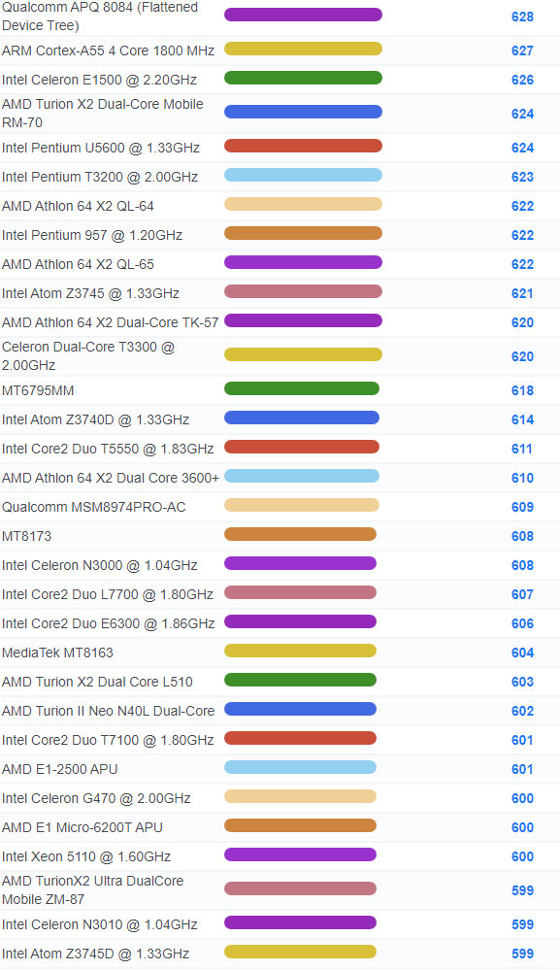Open the MediaTek MT8163 link
The image size is (560, 971).
(x=57, y=653)
